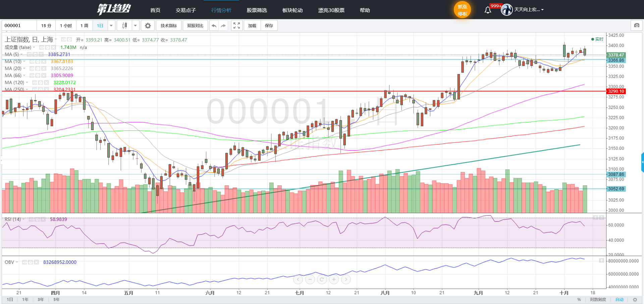This screenshot has height=304, width=644.
Task: Click the 保存 save button
Action: click(269, 25)
